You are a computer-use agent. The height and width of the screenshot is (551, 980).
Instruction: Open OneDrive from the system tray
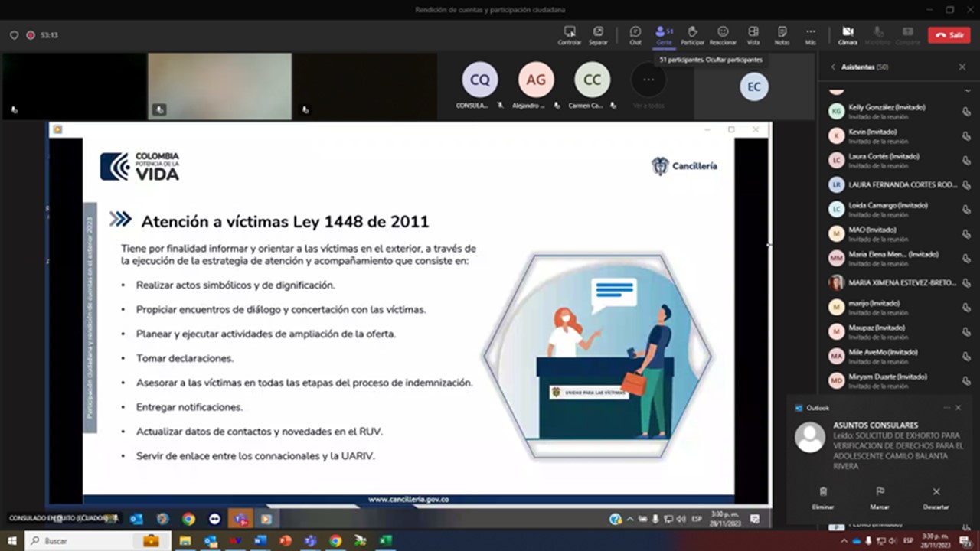coord(857,541)
